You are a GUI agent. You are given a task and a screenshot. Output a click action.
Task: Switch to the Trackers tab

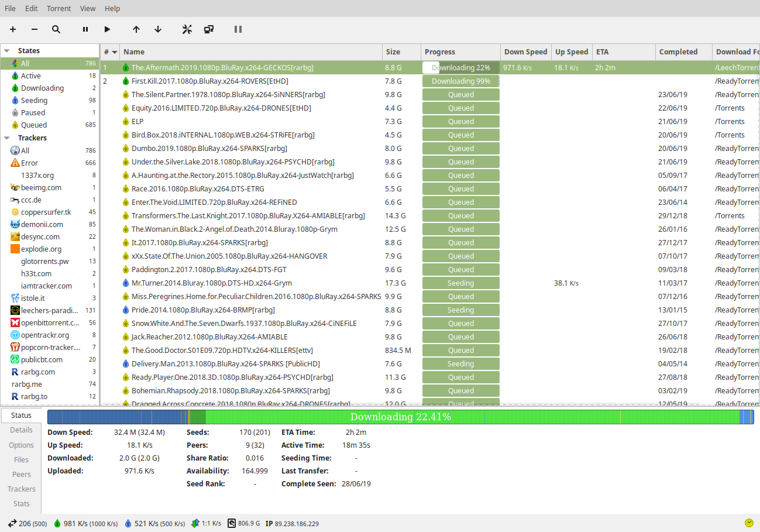(x=21, y=489)
